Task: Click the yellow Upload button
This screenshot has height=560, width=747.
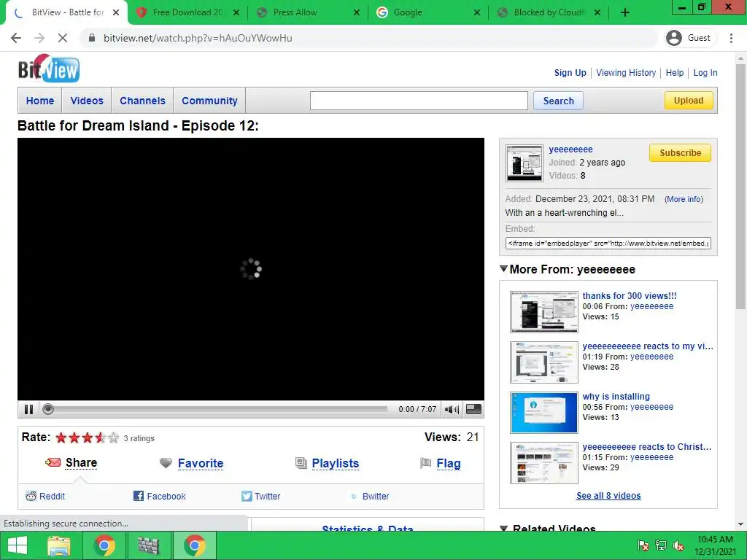Action: pyautogui.click(x=689, y=101)
